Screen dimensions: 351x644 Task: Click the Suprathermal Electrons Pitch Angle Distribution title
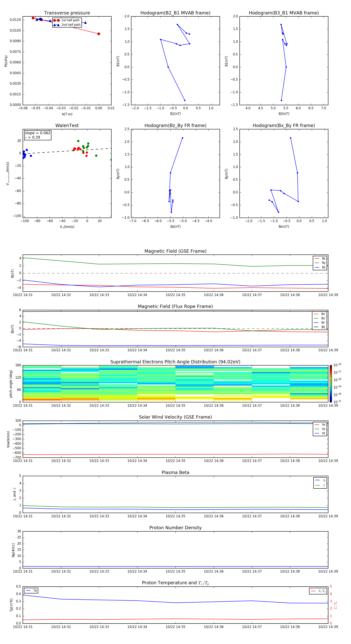[x=175, y=362]
